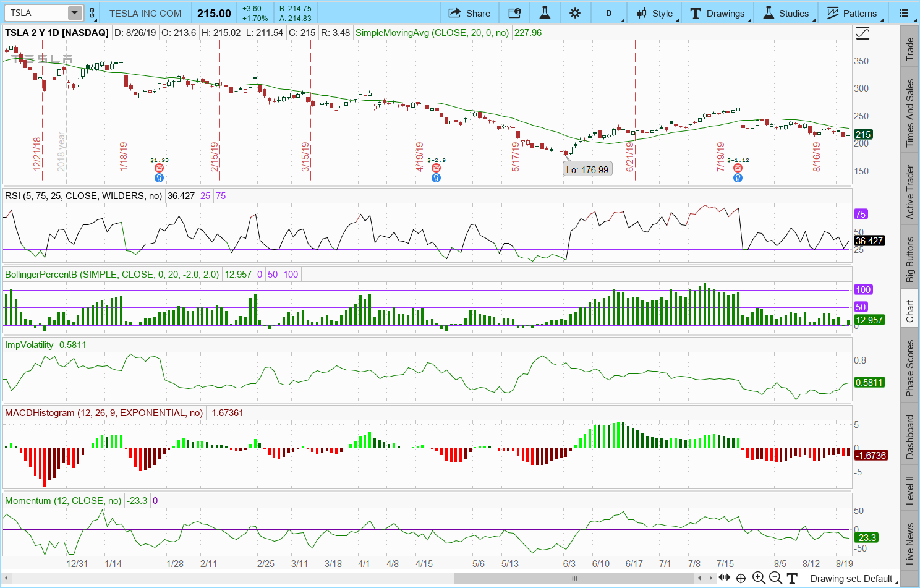Open the Drawing set: Default selector
920x588 pixels.
[x=851, y=579]
